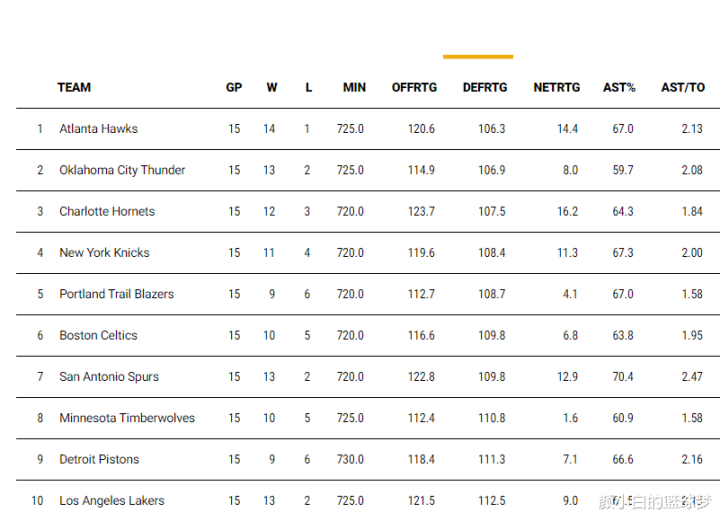Open the Atlanta Hawks team link
This screenshot has width=720, height=521.
98,129
